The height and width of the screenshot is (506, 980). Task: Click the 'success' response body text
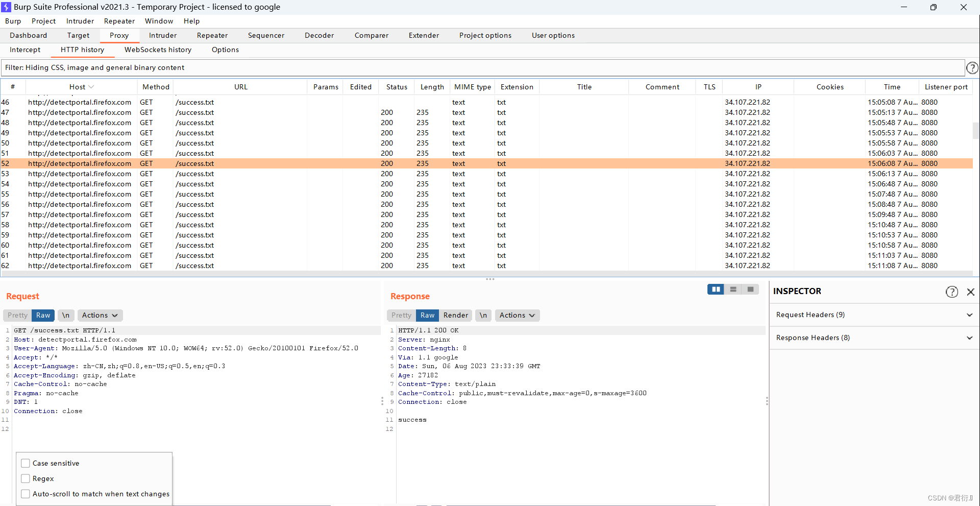tap(412, 420)
